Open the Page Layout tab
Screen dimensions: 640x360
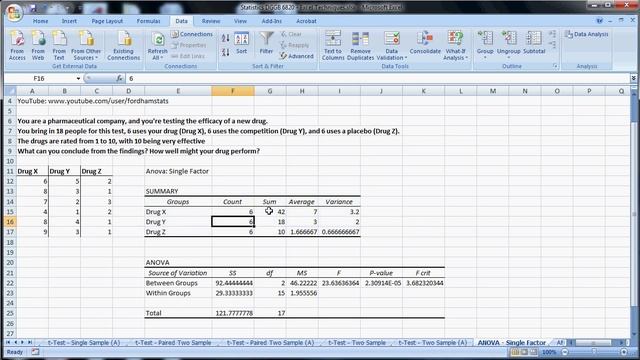coord(107,21)
